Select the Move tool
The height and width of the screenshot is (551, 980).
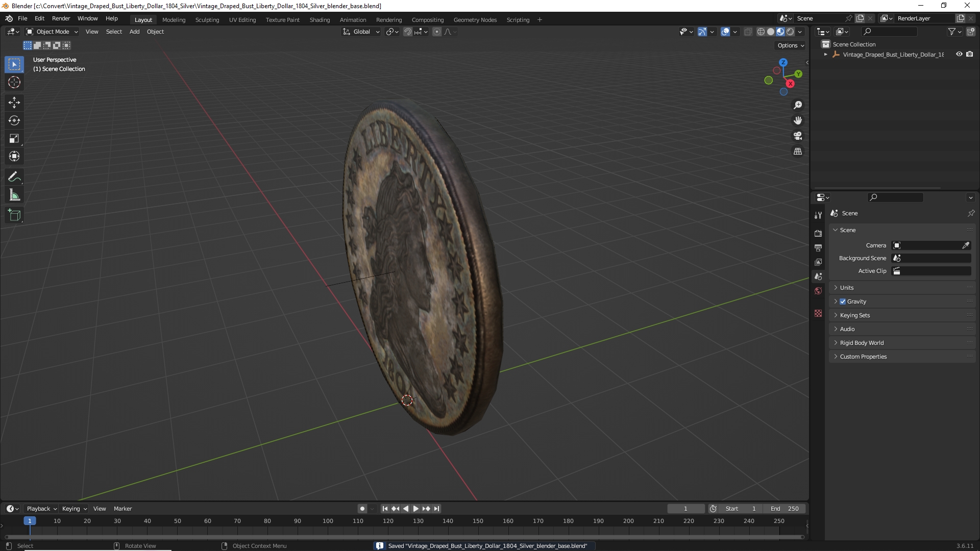click(x=14, y=103)
